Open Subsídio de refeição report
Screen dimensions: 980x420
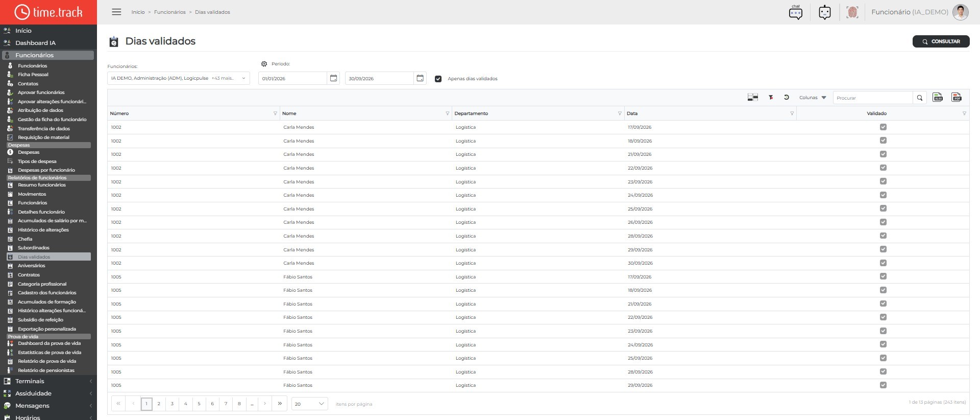(x=40, y=320)
